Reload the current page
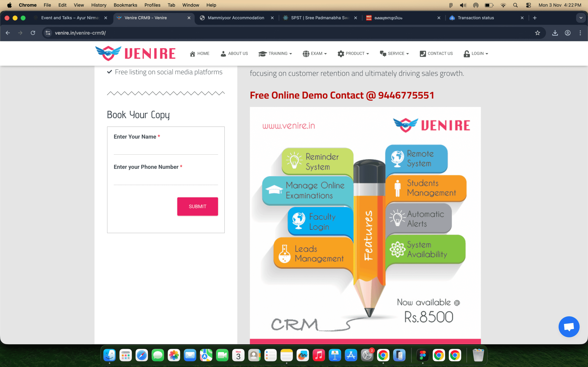 tap(33, 33)
